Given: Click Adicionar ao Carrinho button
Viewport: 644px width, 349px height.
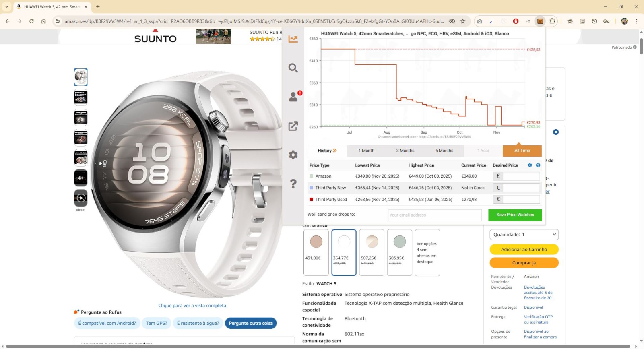Looking at the screenshot, I should pyautogui.click(x=524, y=250).
